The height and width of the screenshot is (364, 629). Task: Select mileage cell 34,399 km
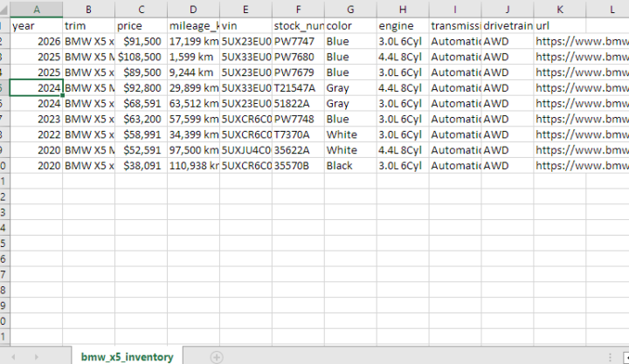[193, 134]
